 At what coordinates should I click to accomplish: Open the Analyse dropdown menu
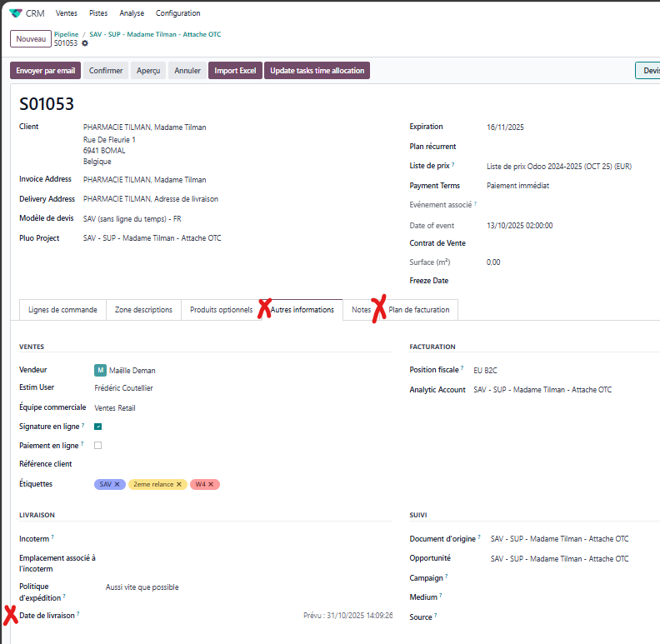pyautogui.click(x=132, y=13)
